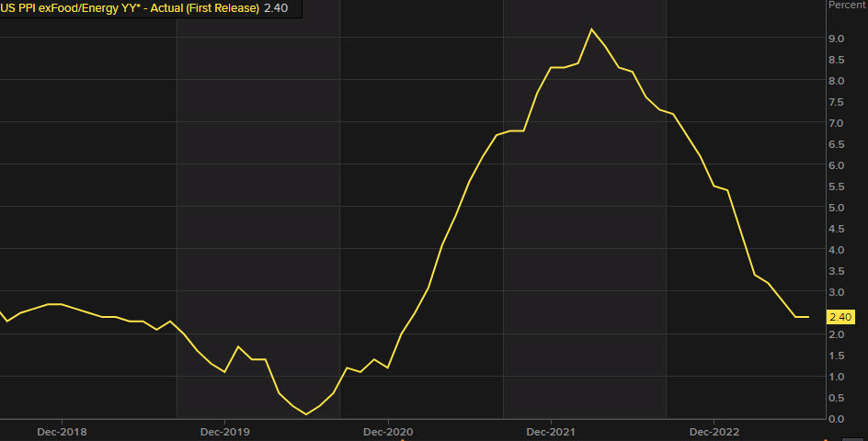Click the Percent axis unit label

coord(847,5)
